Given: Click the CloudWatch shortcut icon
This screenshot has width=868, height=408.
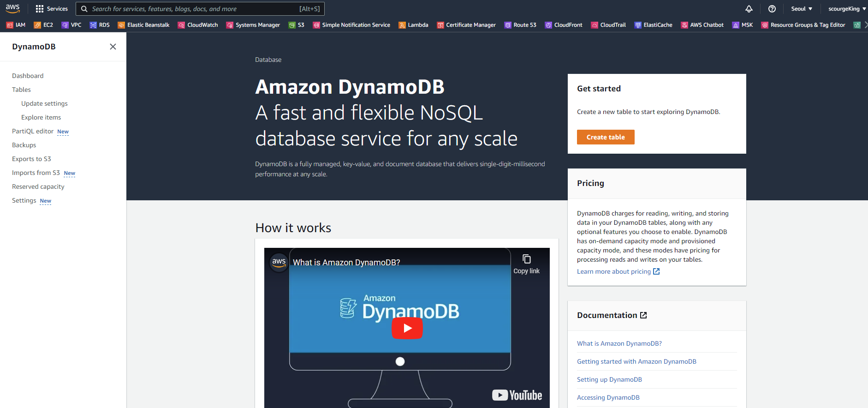Looking at the screenshot, I should pyautogui.click(x=181, y=25).
